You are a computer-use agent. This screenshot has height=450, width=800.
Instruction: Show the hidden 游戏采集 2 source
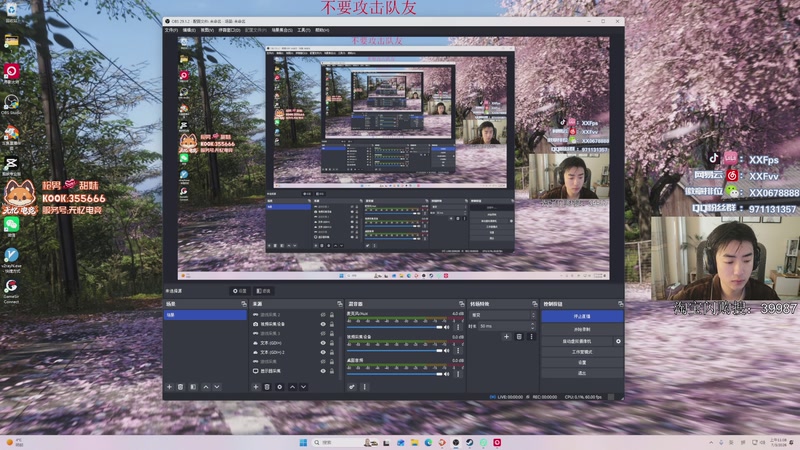coord(323,315)
